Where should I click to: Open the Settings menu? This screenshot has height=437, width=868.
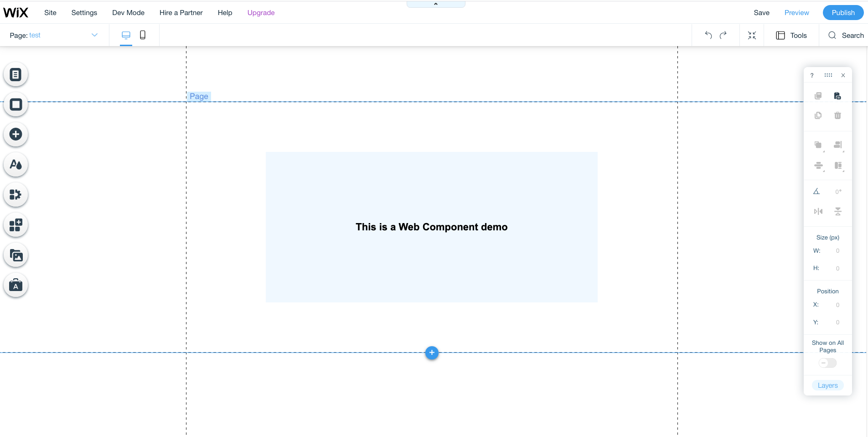pos(84,13)
